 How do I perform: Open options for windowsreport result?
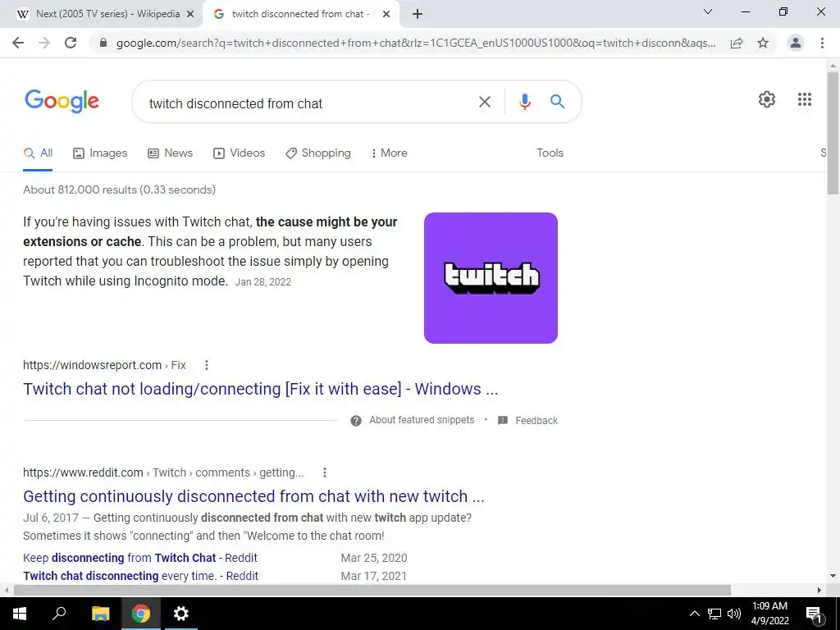pyautogui.click(x=206, y=365)
